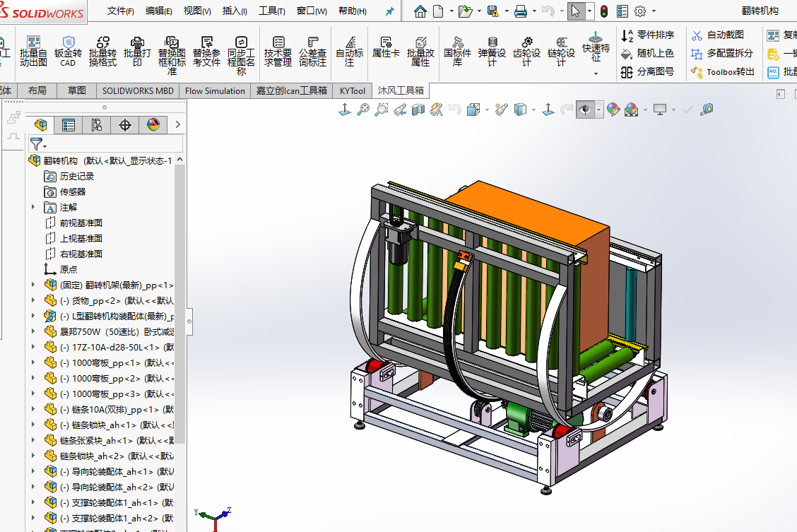Open the ConfigurationManager tab icon
797x532 pixels.
tap(97, 125)
